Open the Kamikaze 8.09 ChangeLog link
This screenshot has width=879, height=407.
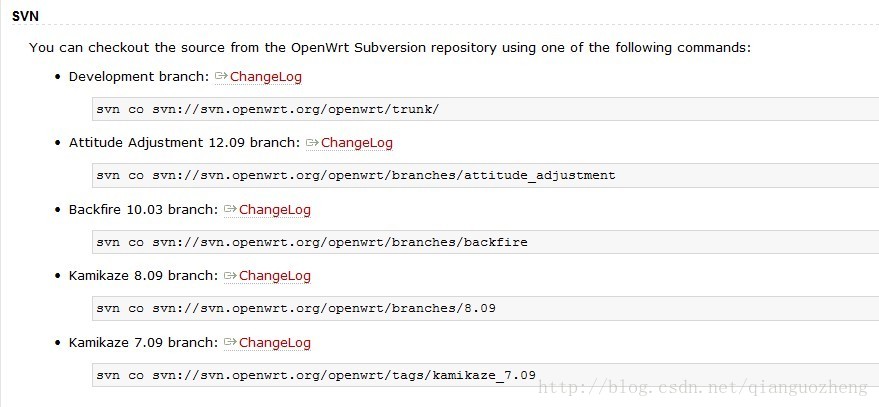pos(275,276)
